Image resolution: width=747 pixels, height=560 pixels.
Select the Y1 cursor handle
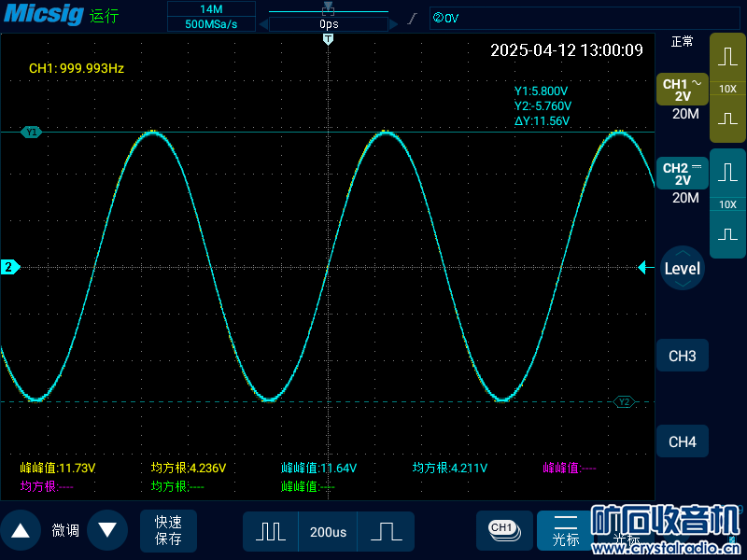[x=32, y=132]
